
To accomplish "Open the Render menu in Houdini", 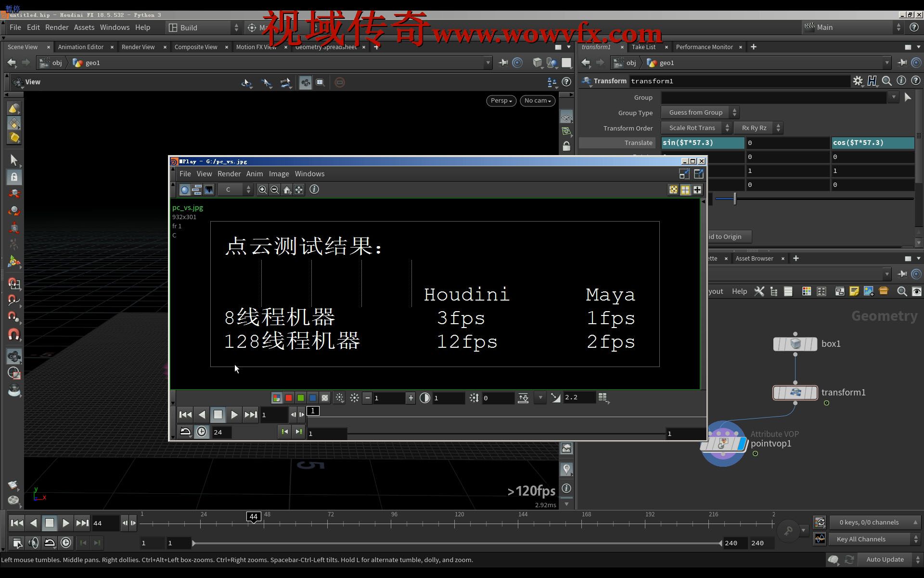I will click(x=57, y=27).
